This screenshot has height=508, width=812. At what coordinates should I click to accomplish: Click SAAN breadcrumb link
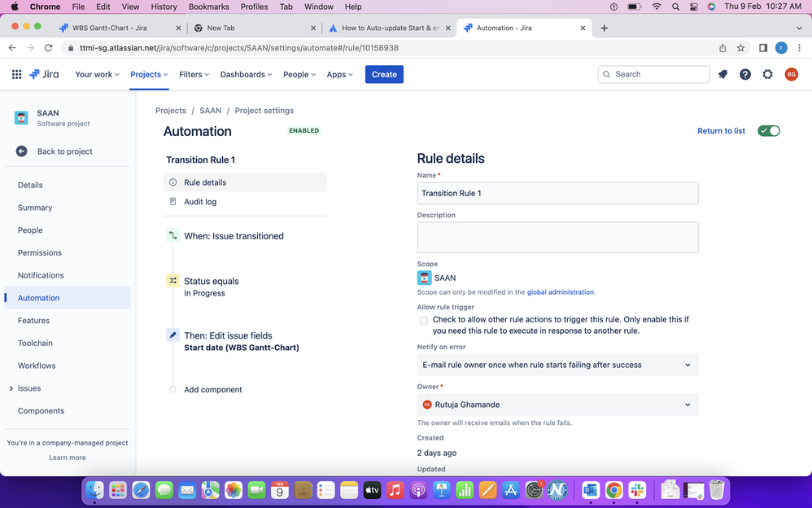click(210, 111)
